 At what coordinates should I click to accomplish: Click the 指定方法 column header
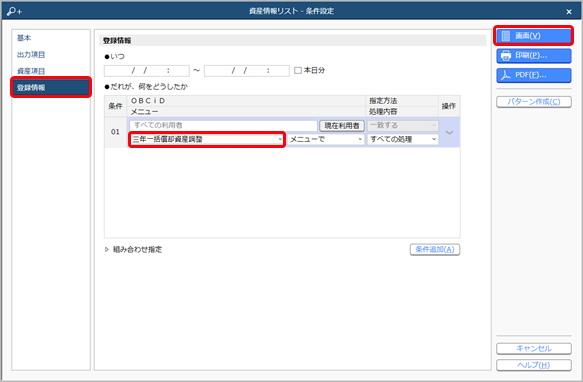pos(402,101)
